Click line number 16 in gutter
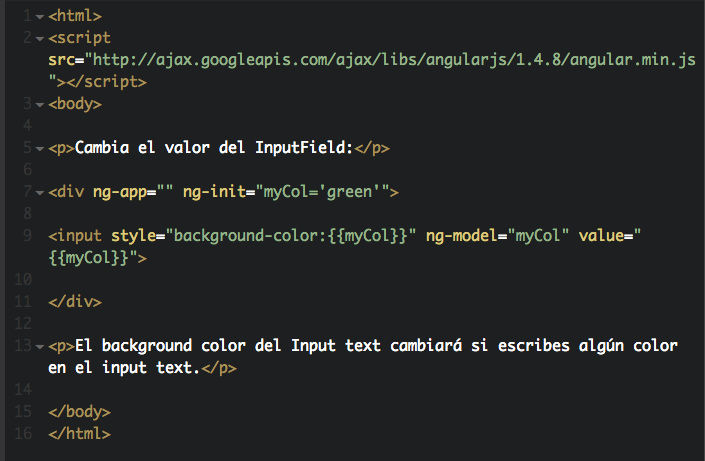This screenshot has width=705, height=461. click(x=23, y=434)
